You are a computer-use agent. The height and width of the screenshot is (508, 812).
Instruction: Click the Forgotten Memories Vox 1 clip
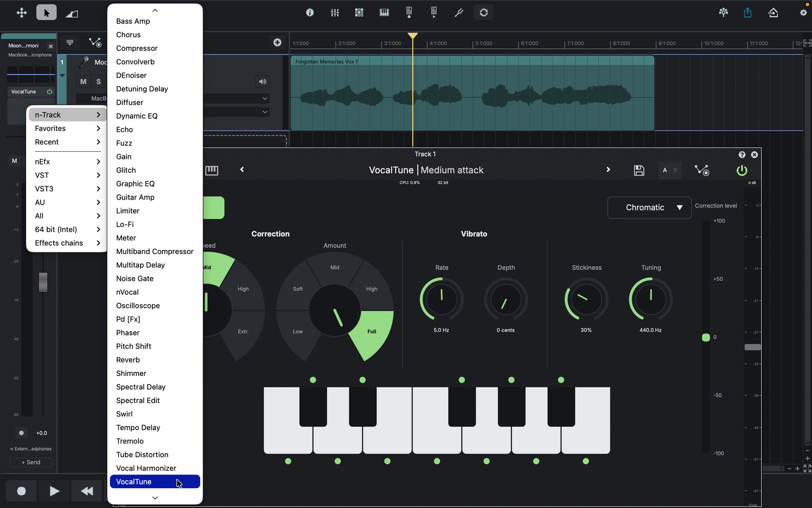coord(472,93)
